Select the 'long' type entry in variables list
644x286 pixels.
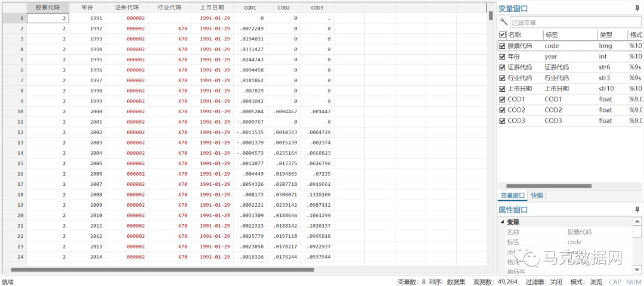(605, 46)
